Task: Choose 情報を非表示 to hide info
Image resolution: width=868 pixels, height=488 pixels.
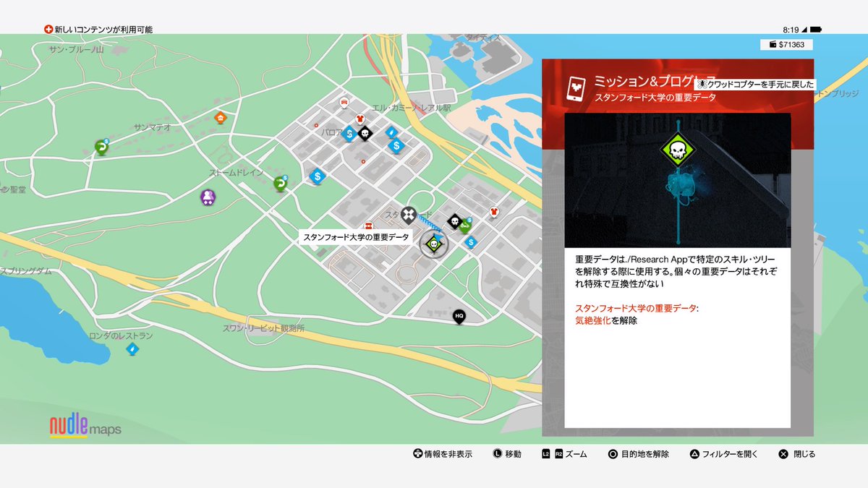Action: point(442,454)
